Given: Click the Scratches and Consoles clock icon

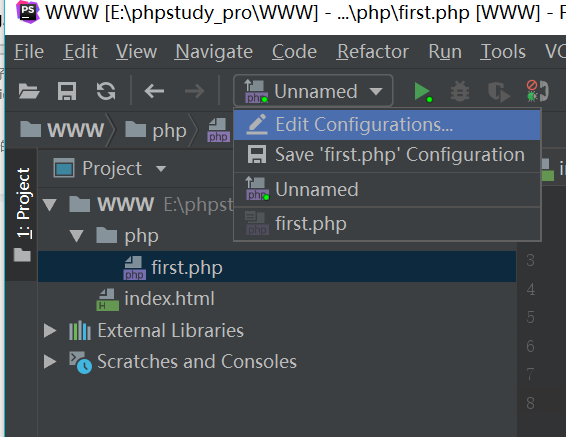Looking at the screenshot, I should (x=80, y=362).
